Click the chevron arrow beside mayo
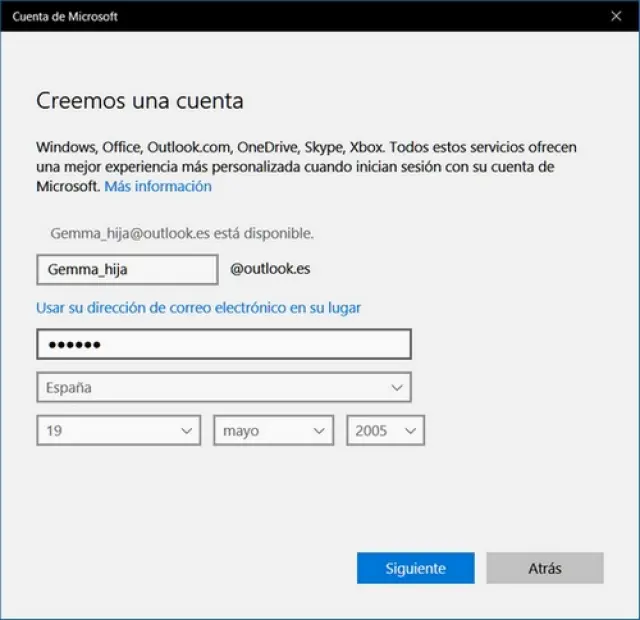This screenshot has width=640, height=620. (x=319, y=431)
